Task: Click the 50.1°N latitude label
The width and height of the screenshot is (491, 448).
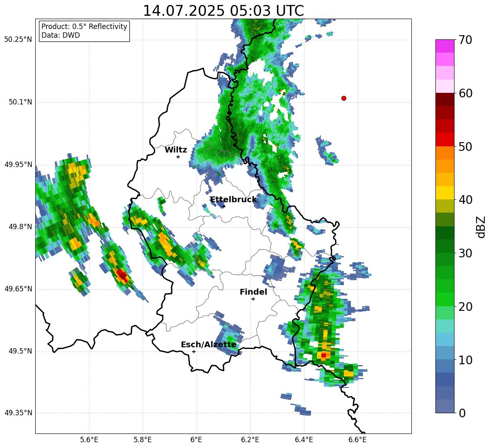Action: [x=20, y=102]
